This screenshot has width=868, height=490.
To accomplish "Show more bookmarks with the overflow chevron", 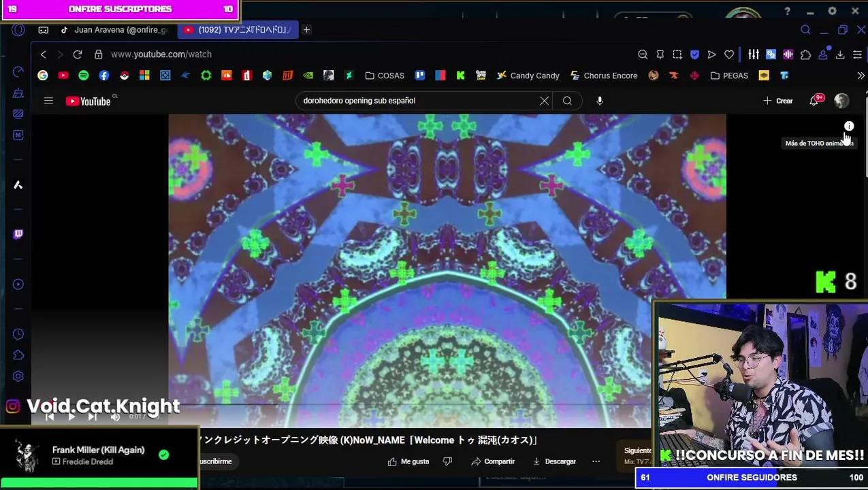I will [x=861, y=76].
